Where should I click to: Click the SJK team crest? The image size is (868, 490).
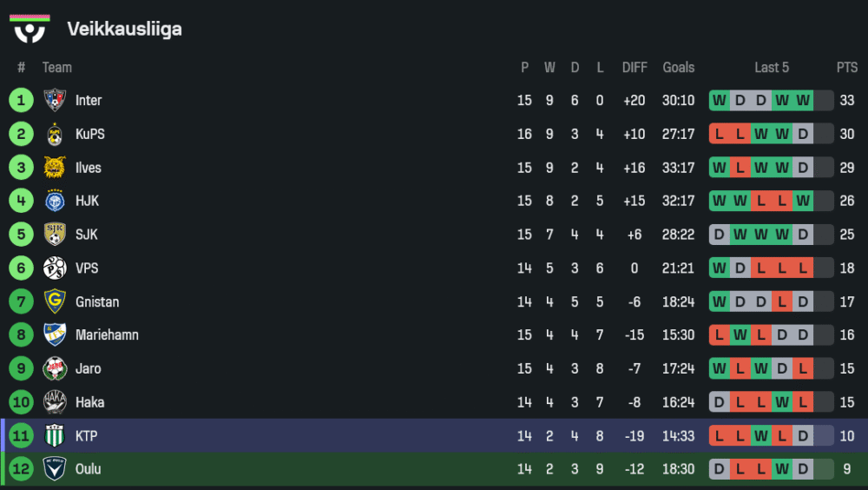click(x=55, y=235)
